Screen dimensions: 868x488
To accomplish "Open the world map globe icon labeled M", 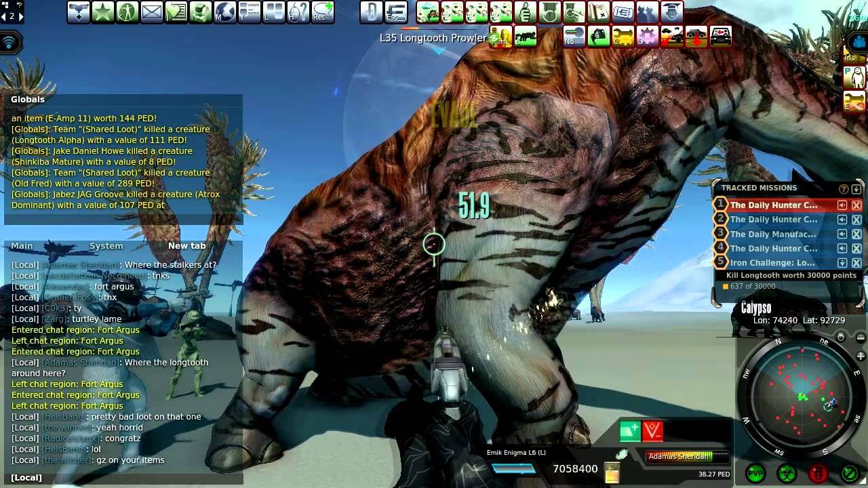I will (225, 12).
